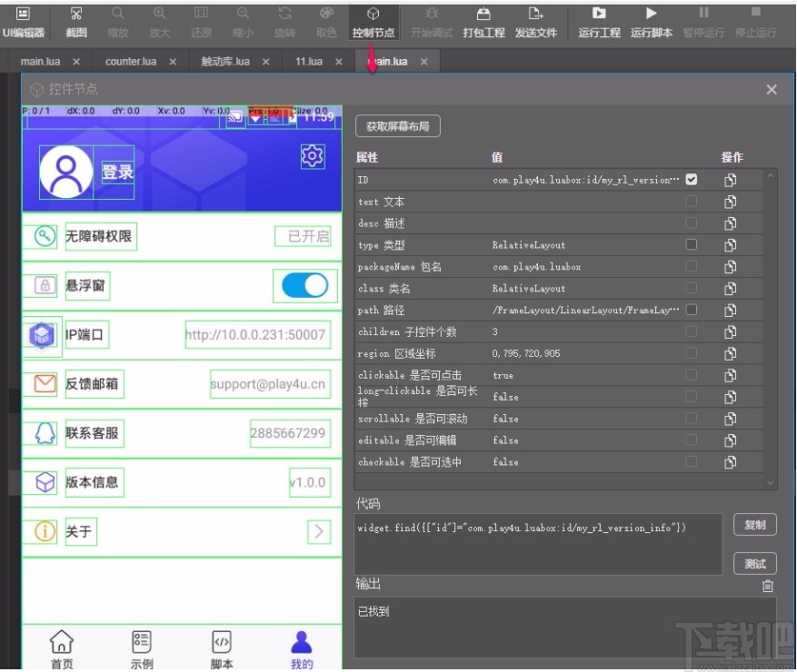Click the 复制 copy code button
The height and width of the screenshot is (672, 797).
(755, 525)
